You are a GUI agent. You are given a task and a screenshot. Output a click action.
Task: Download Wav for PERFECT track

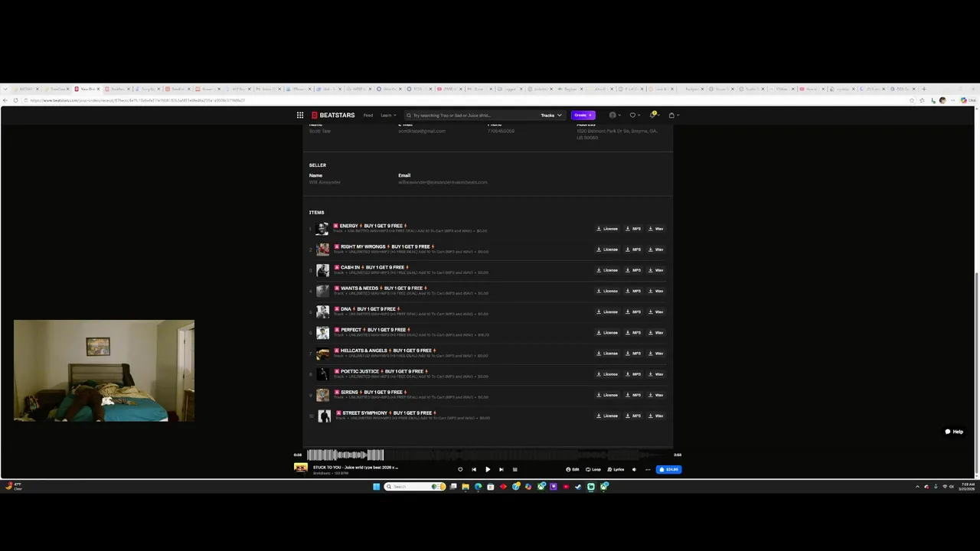656,332
